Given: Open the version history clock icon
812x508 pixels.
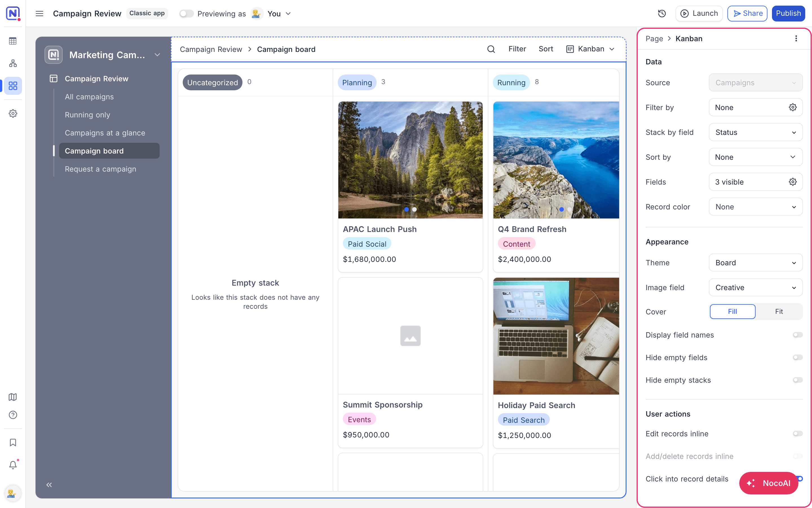Looking at the screenshot, I should [662, 14].
